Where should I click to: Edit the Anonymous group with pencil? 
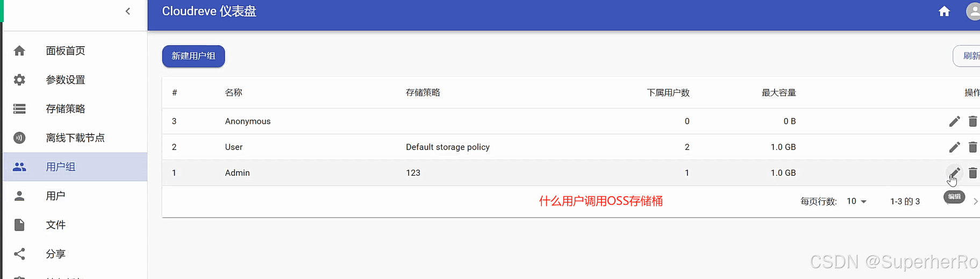pyautogui.click(x=954, y=121)
